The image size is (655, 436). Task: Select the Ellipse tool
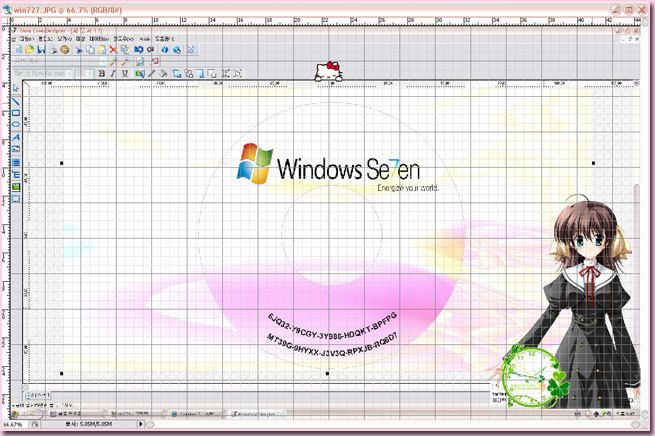click(x=16, y=124)
